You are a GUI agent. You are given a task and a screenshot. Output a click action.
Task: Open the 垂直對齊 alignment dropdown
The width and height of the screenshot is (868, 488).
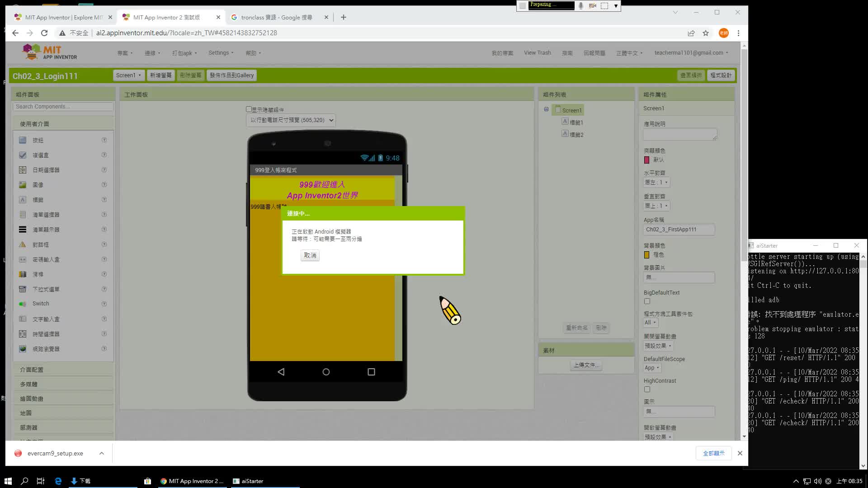tap(656, 206)
